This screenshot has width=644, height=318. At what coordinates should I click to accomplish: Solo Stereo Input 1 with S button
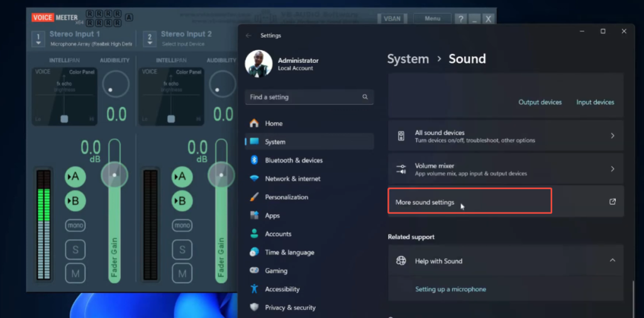point(75,249)
